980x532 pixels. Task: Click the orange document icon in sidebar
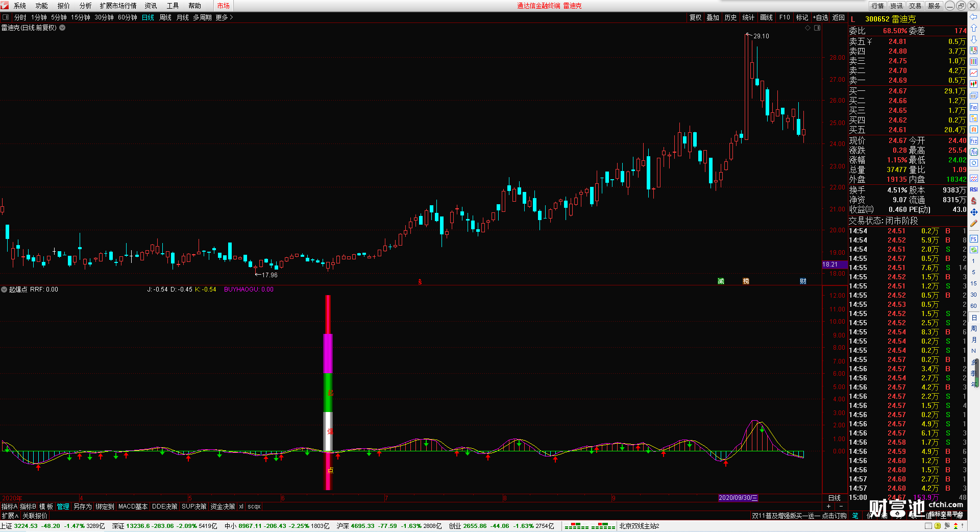click(973, 129)
